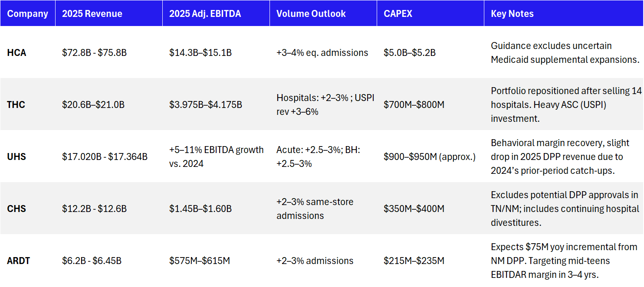Click the 2025 Revenue column header

92,13
